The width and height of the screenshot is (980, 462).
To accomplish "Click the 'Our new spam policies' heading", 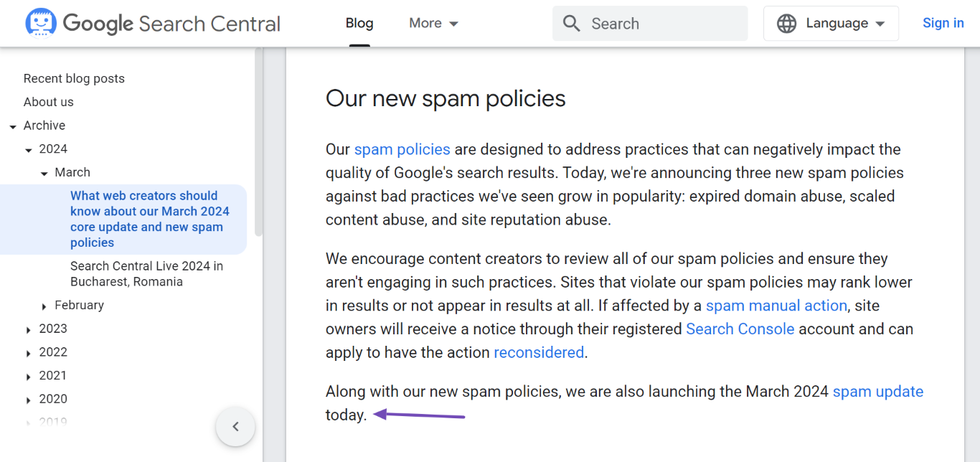I will 446,98.
